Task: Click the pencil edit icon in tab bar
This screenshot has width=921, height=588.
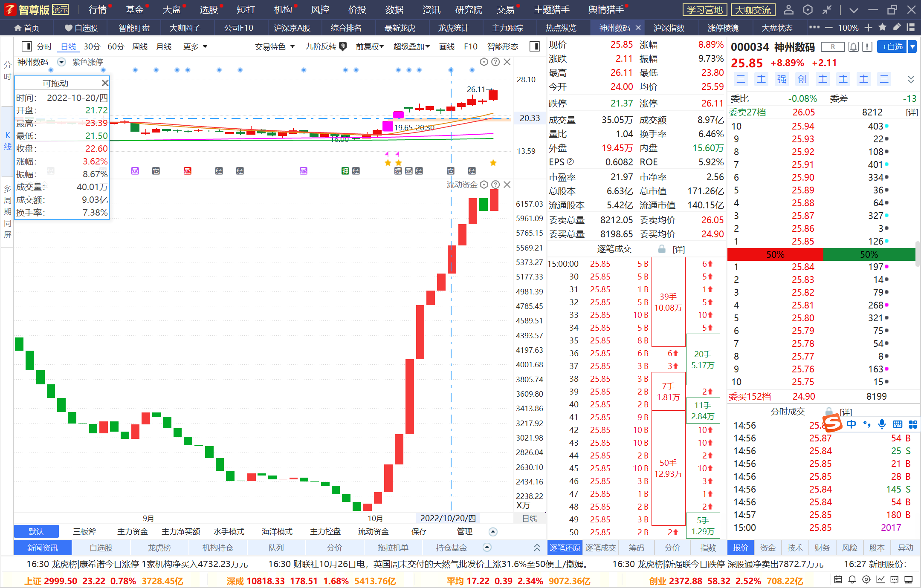Action: 897,27
